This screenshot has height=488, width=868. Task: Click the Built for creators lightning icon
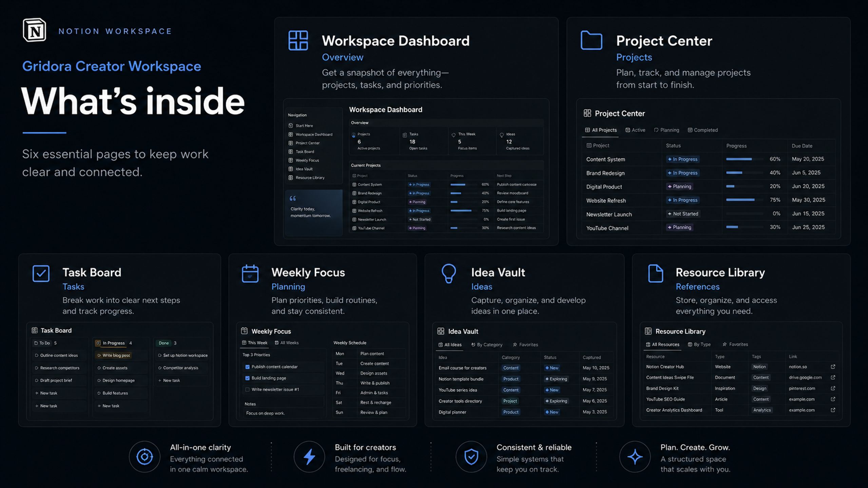tap(309, 457)
